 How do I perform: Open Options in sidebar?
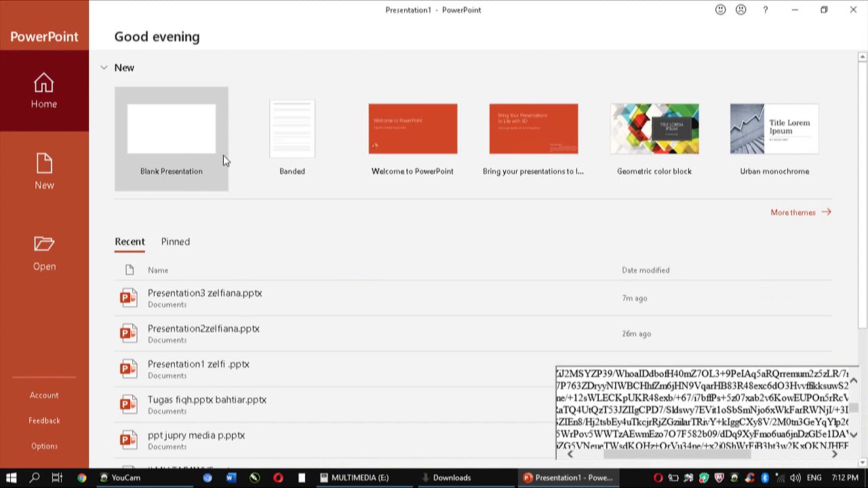click(x=44, y=446)
